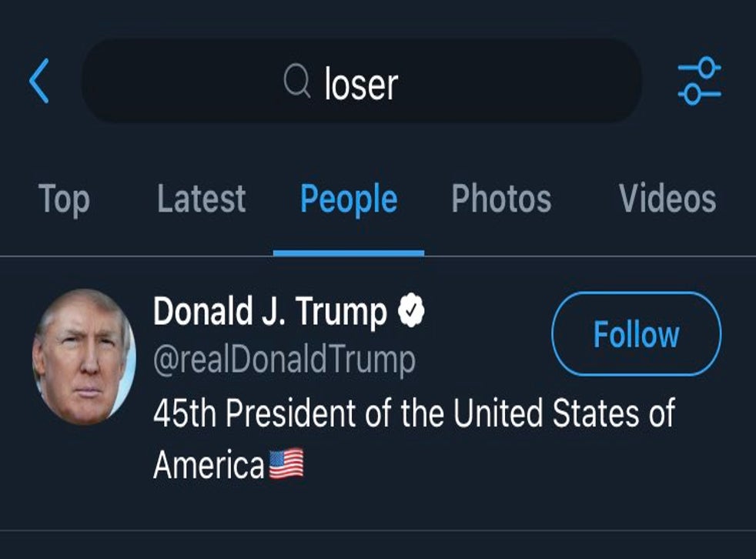This screenshot has height=559, width=756.
Task: Click the "45th President of the United States" bio line
Action: click(x=413, y=413)
